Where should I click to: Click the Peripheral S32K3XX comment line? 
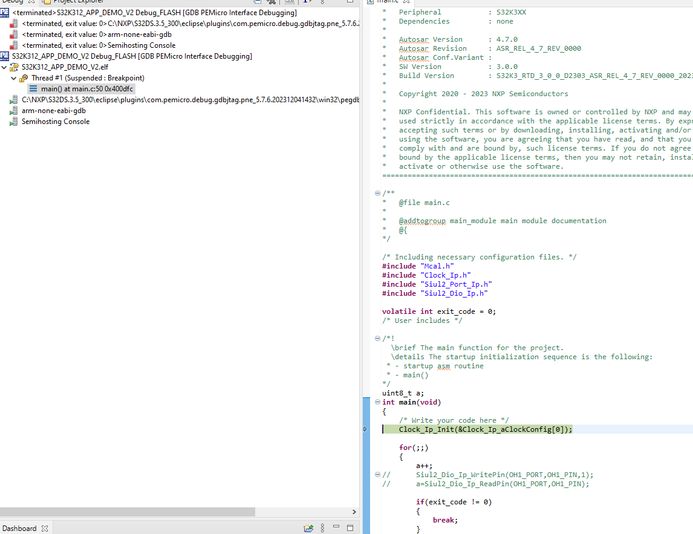coord(462,12)
